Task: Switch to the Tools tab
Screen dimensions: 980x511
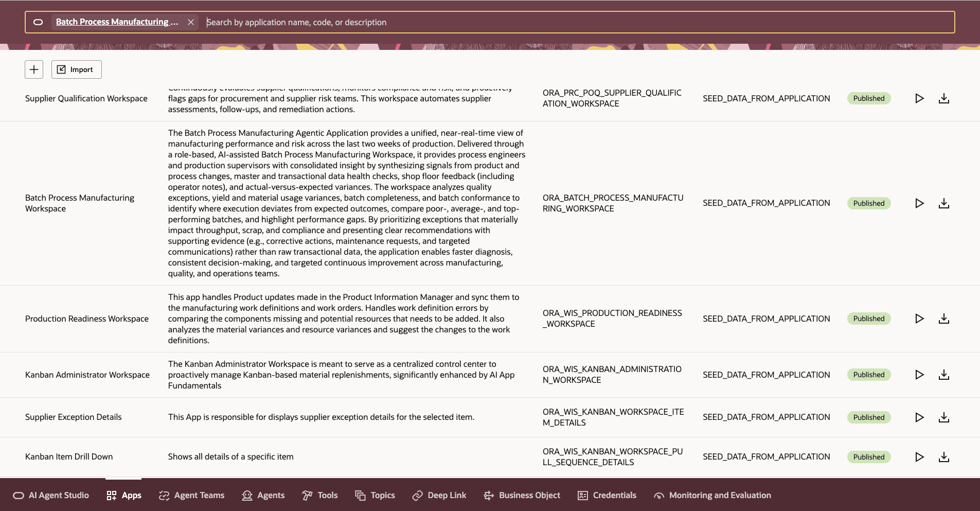Action: [x=320, y=495]
